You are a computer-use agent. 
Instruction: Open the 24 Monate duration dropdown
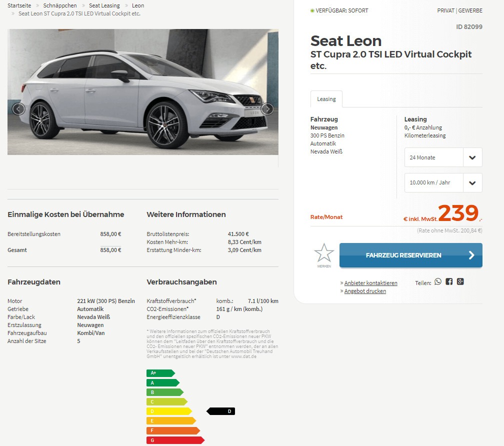coord(443,157)
